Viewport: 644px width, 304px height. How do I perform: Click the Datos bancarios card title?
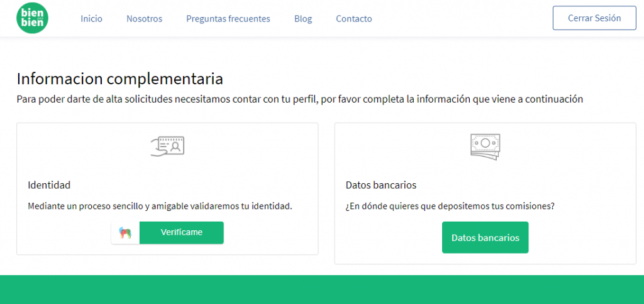[x=381, y=185]
